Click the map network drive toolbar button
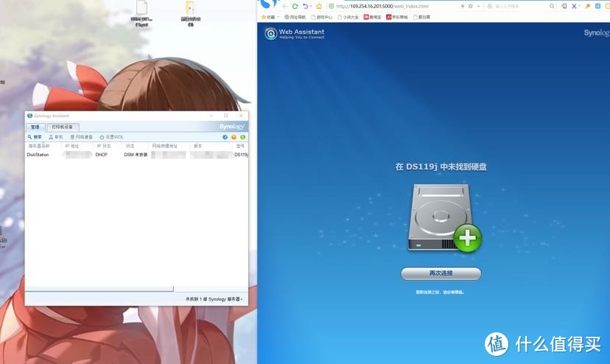This screenshot has width=610, height=364. [x=81, y=137]
